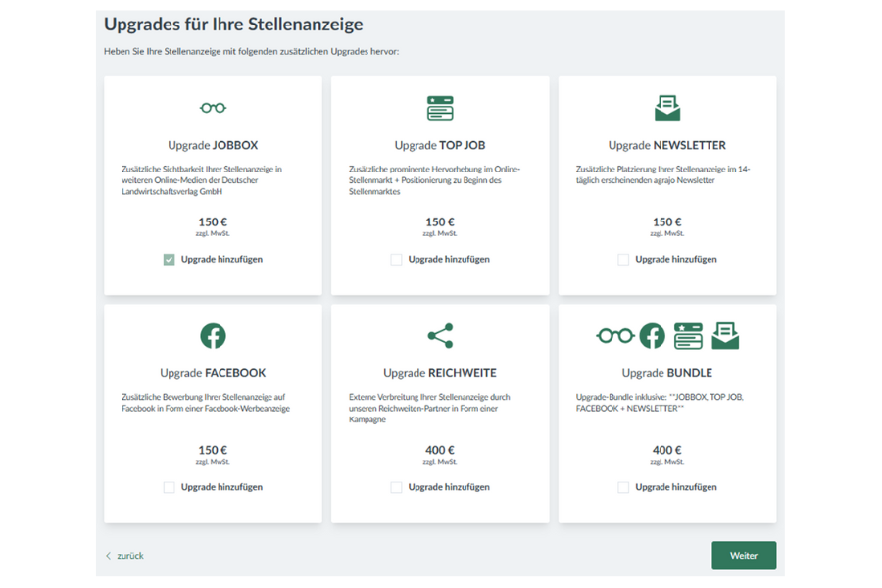
Task: Click the NEWSLETTER description mentioning agrajo Newsletter
Action: 662,174
